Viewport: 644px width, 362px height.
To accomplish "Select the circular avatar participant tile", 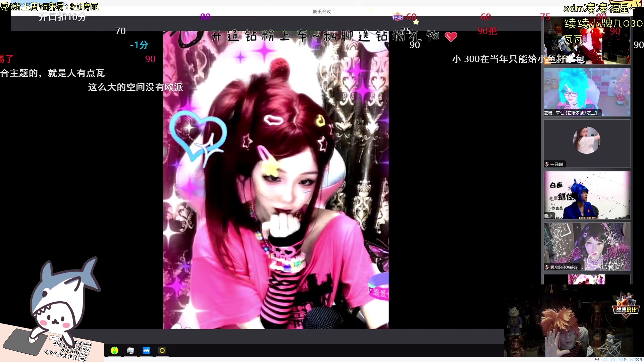I will click(587, 141).
